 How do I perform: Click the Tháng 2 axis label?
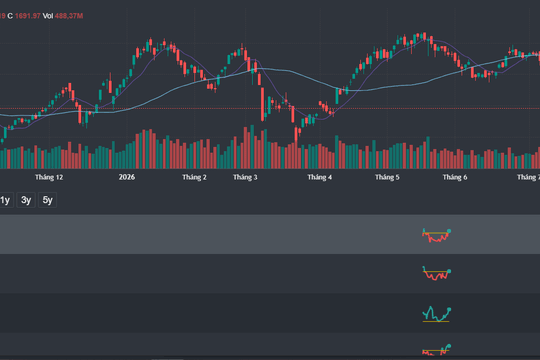pos(194,177)
